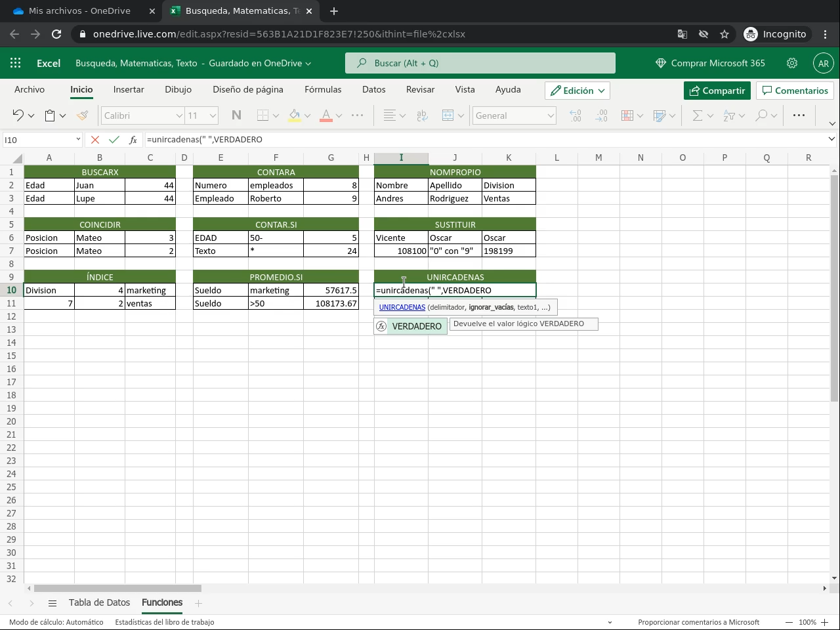Click the Undo arrow icon

pyautogui.click(x=18, y=115)
